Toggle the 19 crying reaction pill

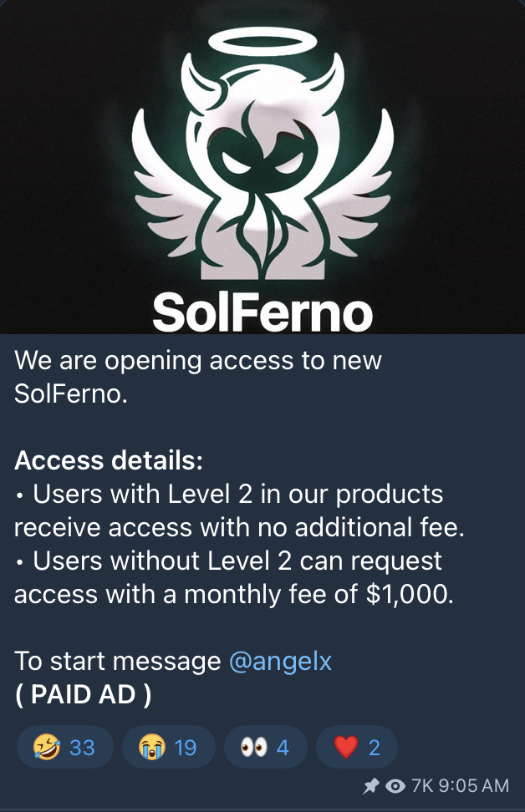(168, 747)
